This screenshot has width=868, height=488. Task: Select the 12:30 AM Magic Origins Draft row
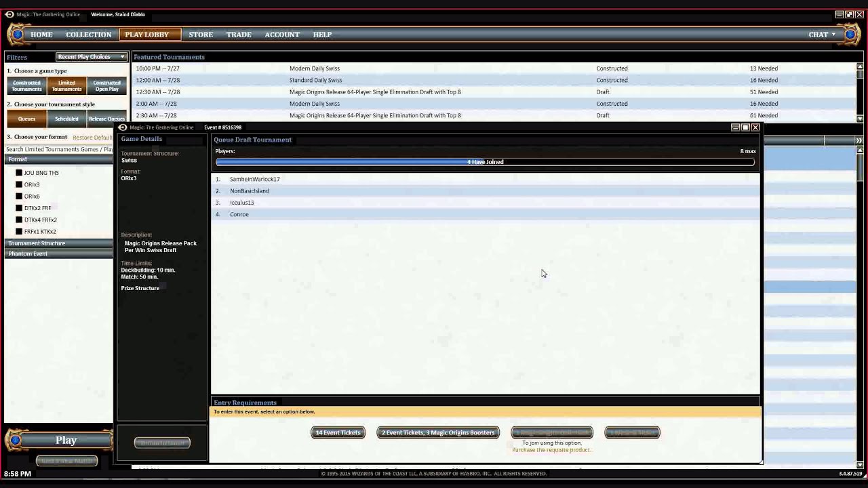coord(494,92)
